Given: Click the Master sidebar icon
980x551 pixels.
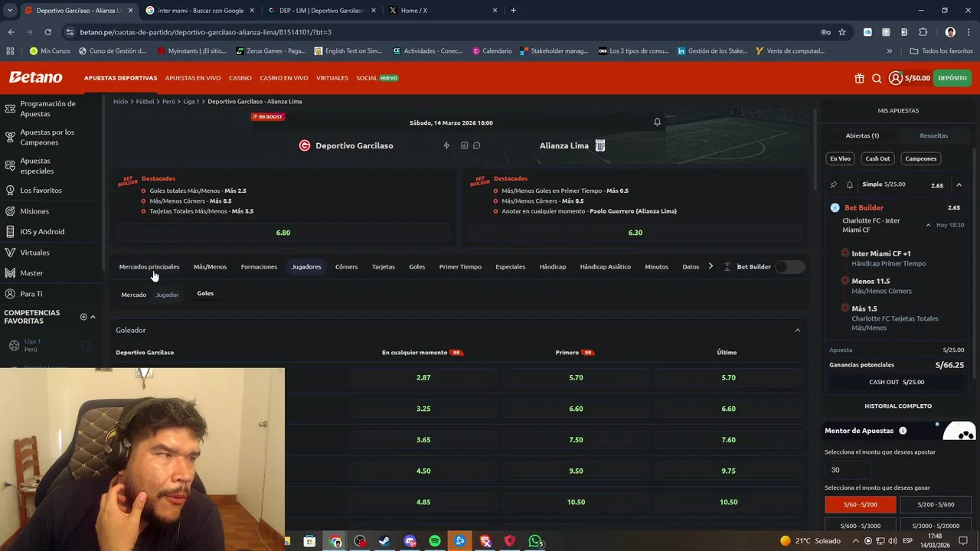Looking at the screenshot, I should pos(10,273).
